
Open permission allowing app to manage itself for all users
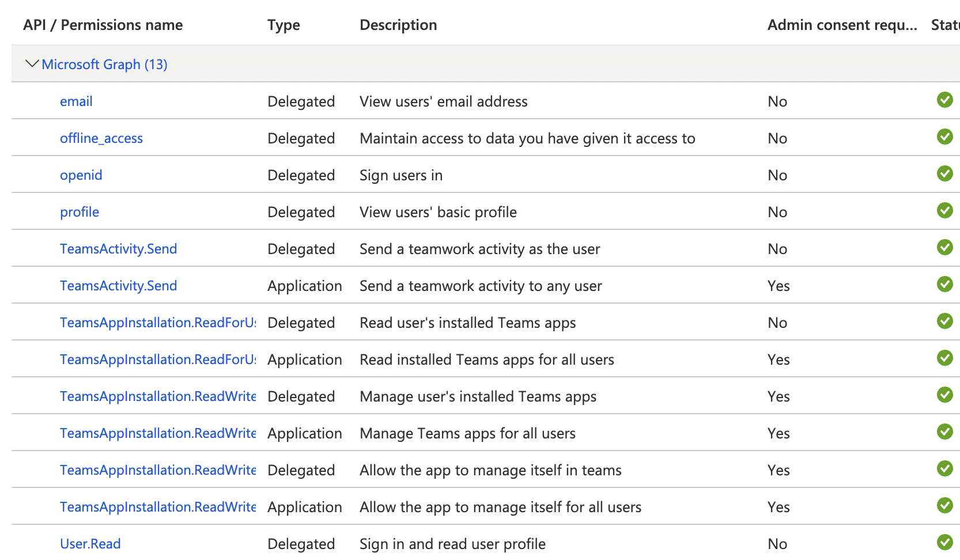click(x=158, y=507)
